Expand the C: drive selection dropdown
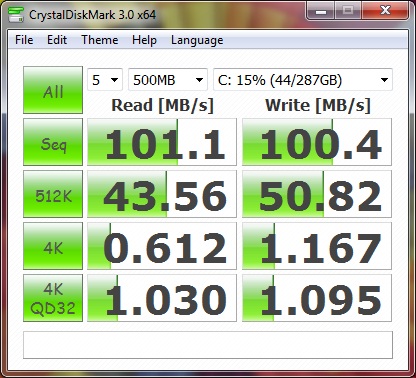 [x=303, y=80]
